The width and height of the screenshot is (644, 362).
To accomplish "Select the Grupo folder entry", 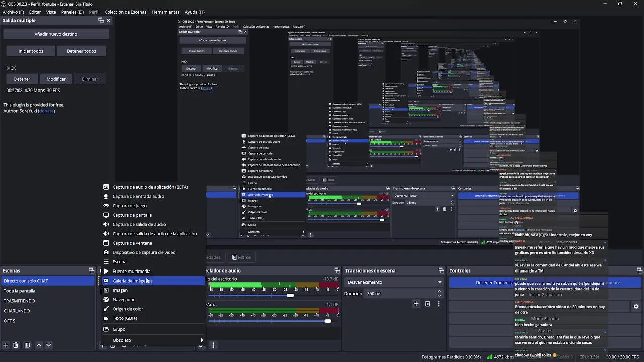I will click(x=153, y=329).
